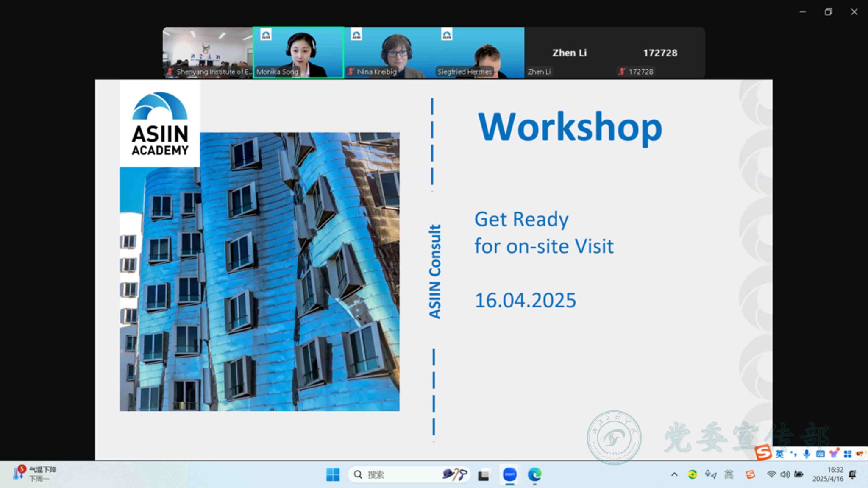Open the clock and date flyout
868x488 pixels.
(828, 474)
